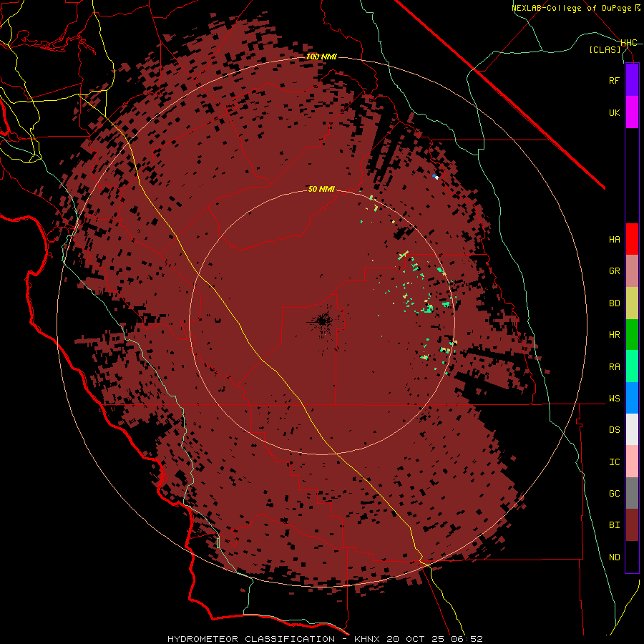Click the RA legend label

(x=614, y=367)
